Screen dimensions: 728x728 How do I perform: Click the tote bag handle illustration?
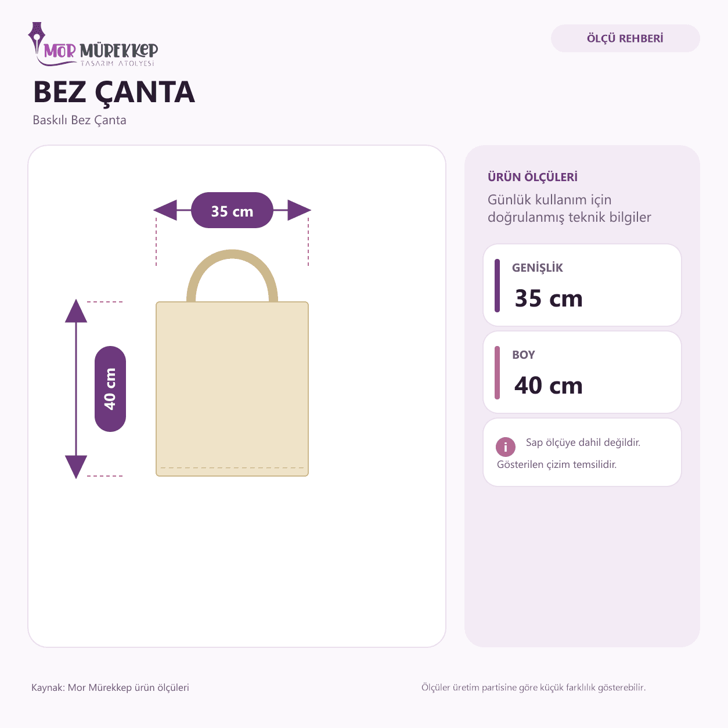232,276
